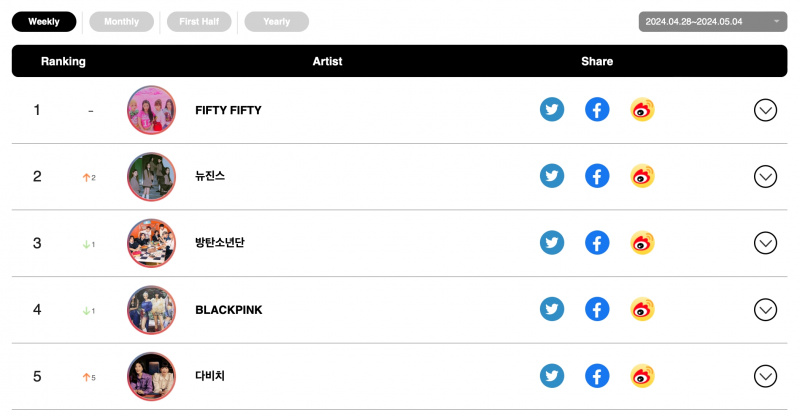The height and width of the screenshot is (416, 800).
Task: Open the BLACKPINK artist name link
Action: coord(229,310)
